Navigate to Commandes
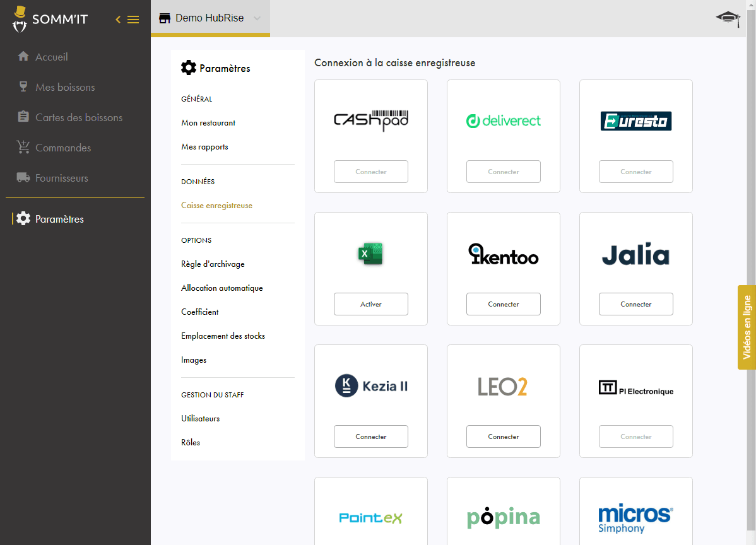This screenshot has width=756, height=545. [x=63, y=148]
